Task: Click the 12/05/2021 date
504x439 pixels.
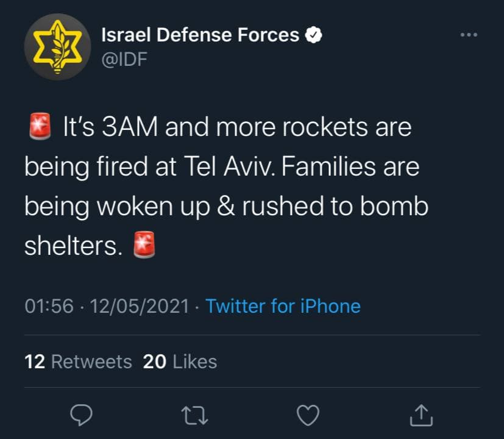Action: point(140,305)
